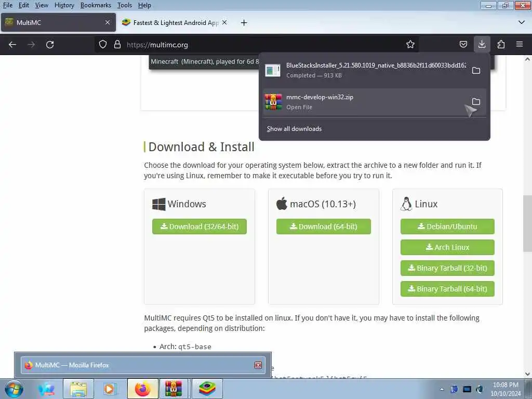Click the Windows logo in Windows card
Viewport: 532px width, 399px height.
point(159,204)
